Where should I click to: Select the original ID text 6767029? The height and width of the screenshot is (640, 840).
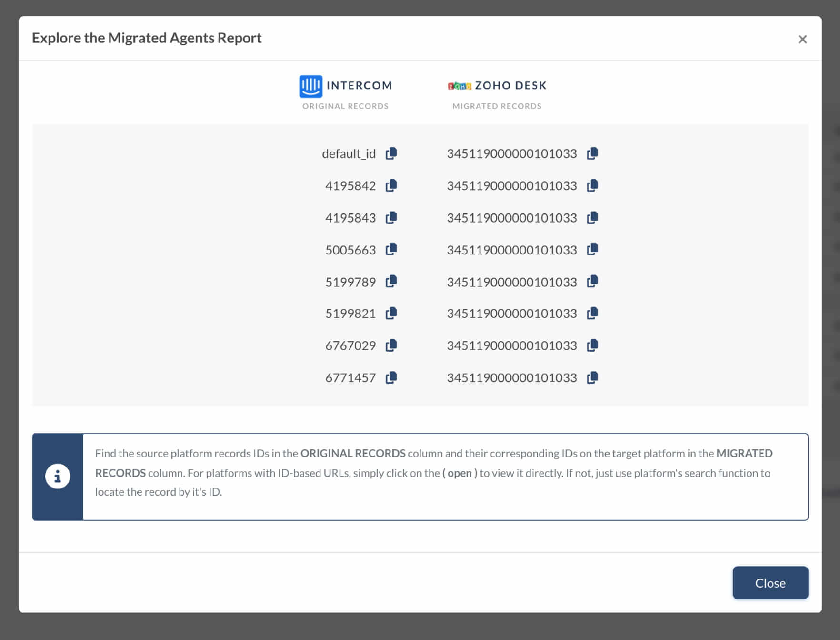click(350, 345)
